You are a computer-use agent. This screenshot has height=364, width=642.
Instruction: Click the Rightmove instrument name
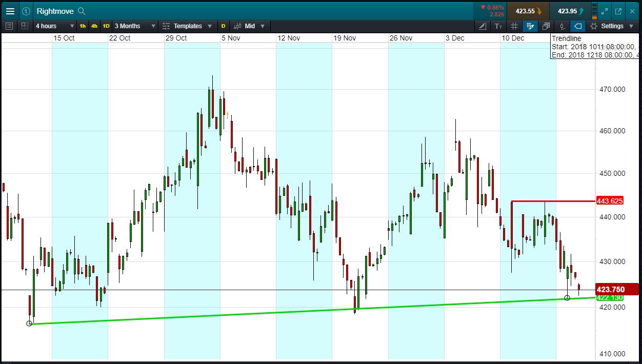(x=55, y=11)
